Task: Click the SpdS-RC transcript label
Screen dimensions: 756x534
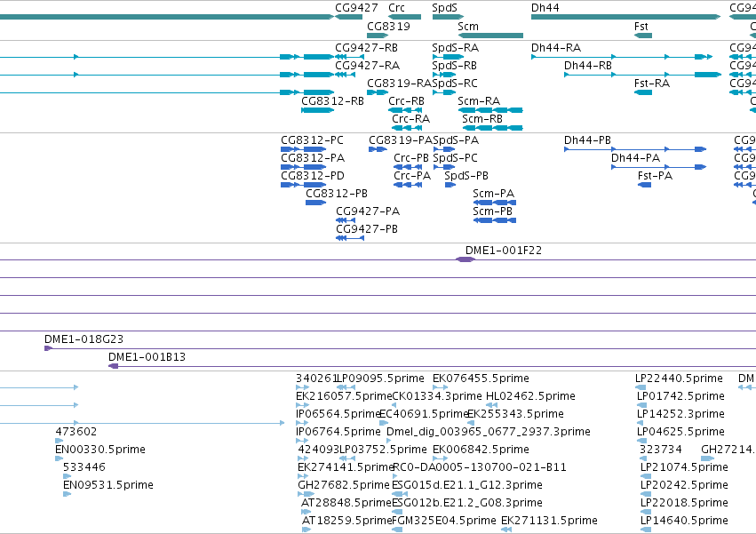Action: pyautogui.click(x=455, y=84)
